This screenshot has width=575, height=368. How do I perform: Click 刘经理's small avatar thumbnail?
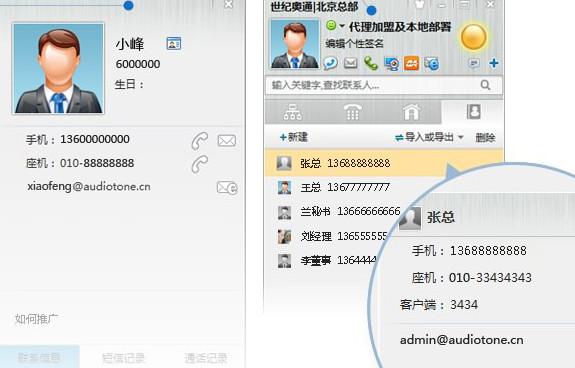click(x=284, y=237)
